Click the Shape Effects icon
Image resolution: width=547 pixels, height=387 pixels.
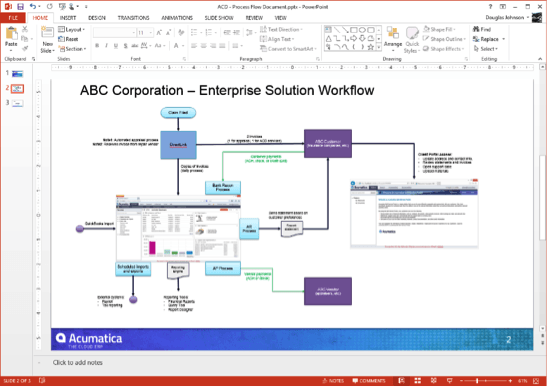point(426,49)
